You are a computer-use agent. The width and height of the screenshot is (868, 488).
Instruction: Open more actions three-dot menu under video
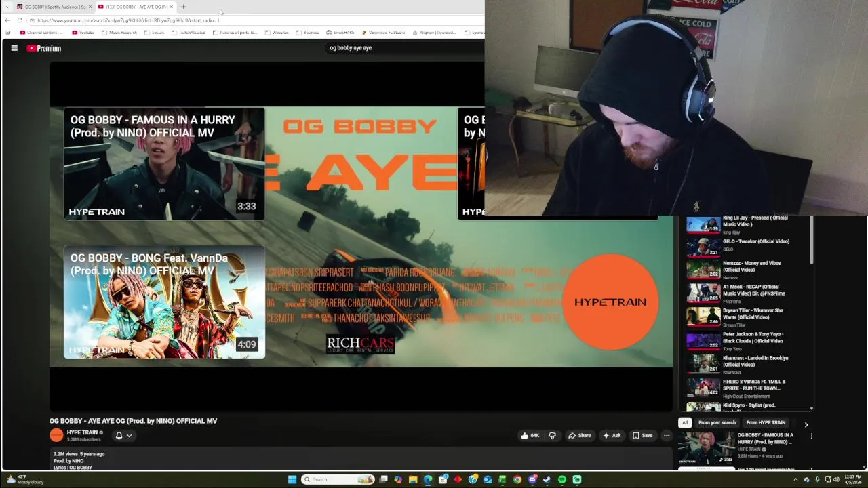(667, 436)
